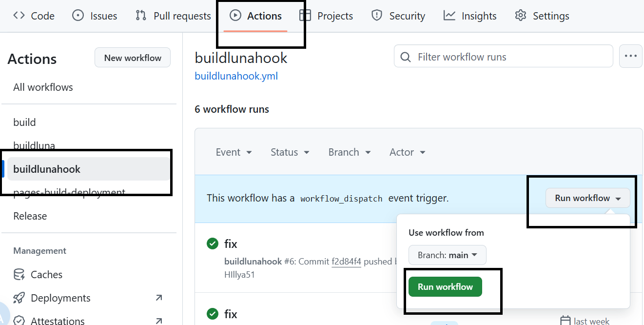Viewport: 644px width, 325px height.
Task: Expand the Branch filter dropdown
Action: pos(350,152)
